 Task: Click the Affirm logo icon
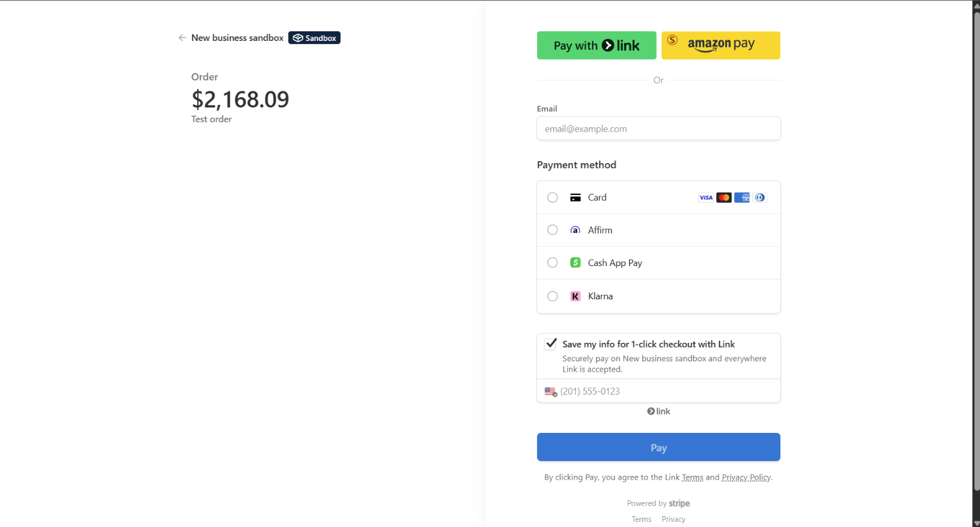[x=575, y=230]
